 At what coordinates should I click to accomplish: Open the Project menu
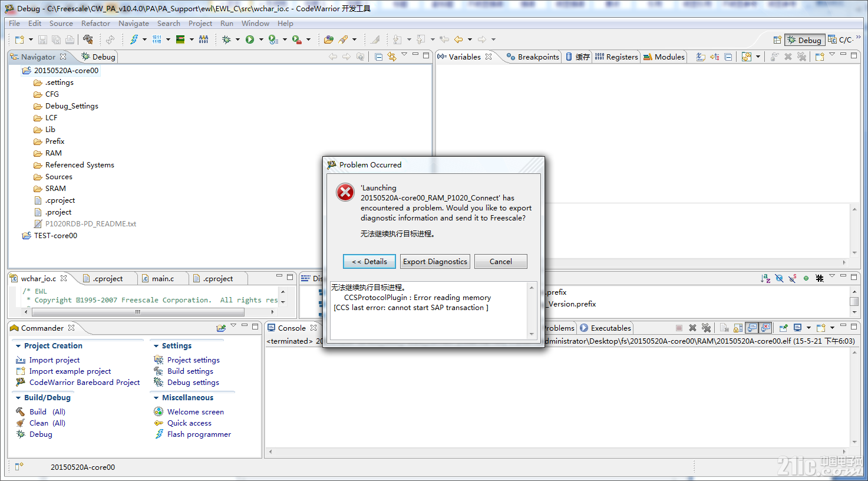200,24
